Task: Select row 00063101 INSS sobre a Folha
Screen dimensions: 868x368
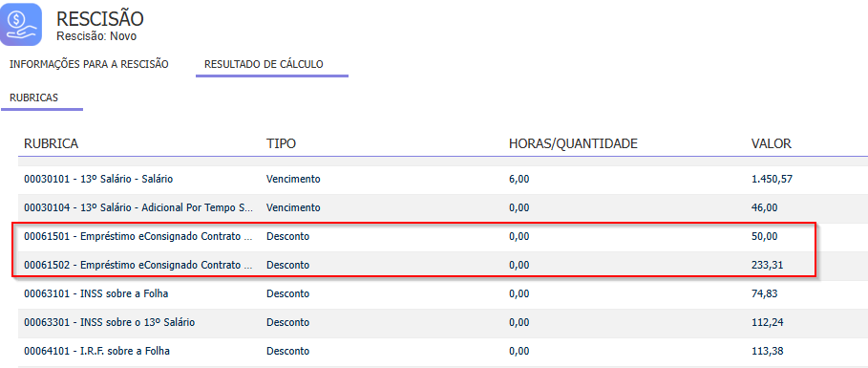Action: point(443,293)
